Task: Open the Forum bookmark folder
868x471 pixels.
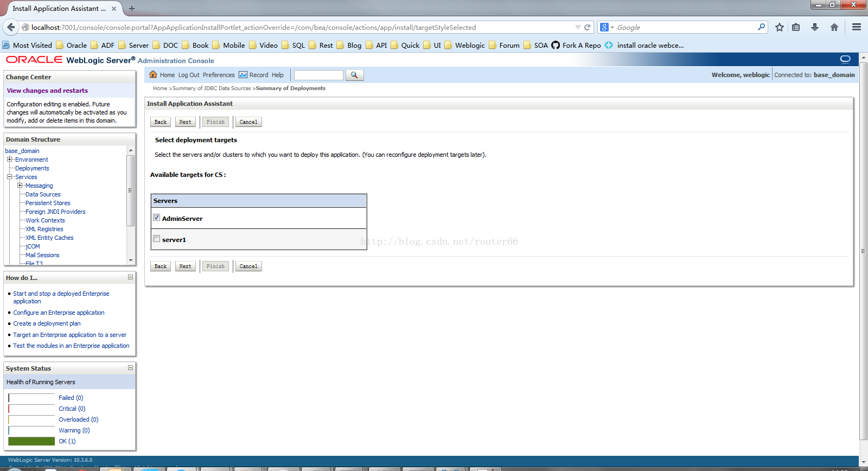Action: tap(504, 45)
